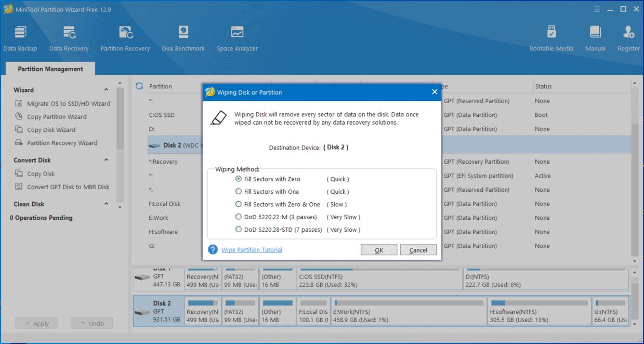Viewport: 644px width, 344px height.
Task: Open Partition Recovery Wizard
Action: [62, 142]
